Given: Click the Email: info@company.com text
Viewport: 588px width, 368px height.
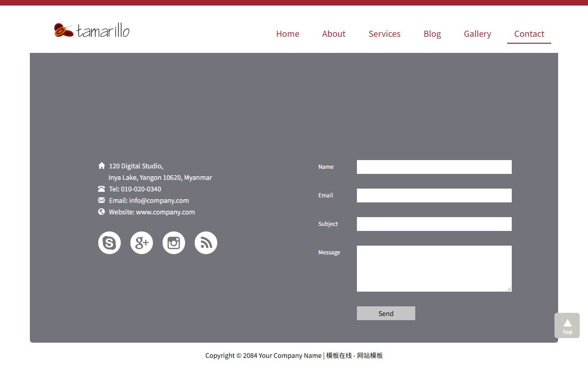Looking at the screenshot, I should click(149, 200).
